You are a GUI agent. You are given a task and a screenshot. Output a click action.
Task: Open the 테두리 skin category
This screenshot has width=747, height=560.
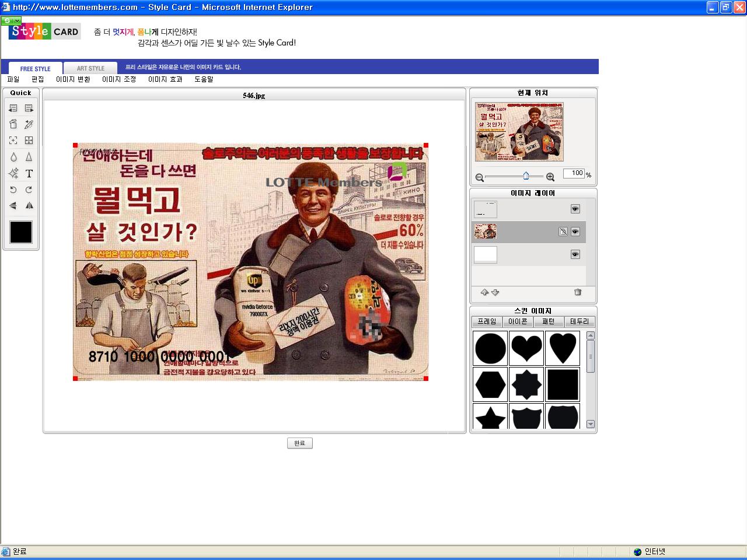pyautogui.click(x=580, y=321)
